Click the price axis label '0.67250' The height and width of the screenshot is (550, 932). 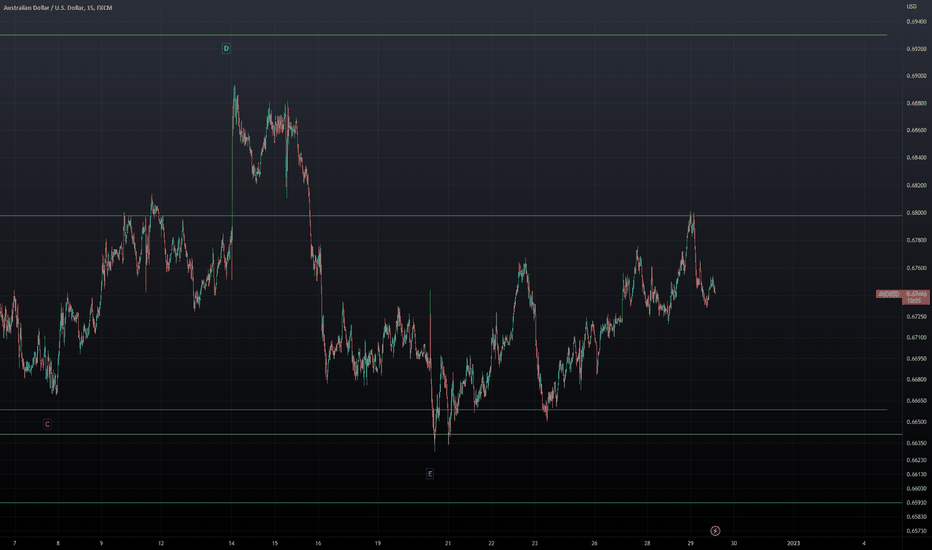coord(916,317)
